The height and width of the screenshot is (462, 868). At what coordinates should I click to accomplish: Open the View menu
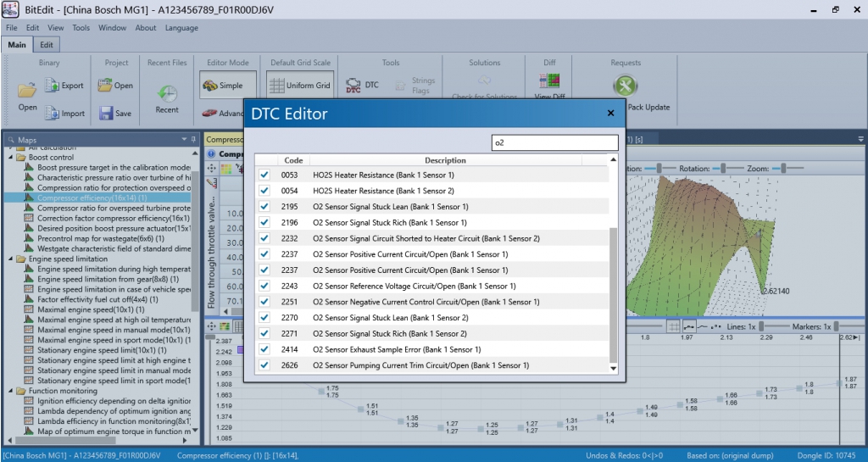tap(55, 28)
